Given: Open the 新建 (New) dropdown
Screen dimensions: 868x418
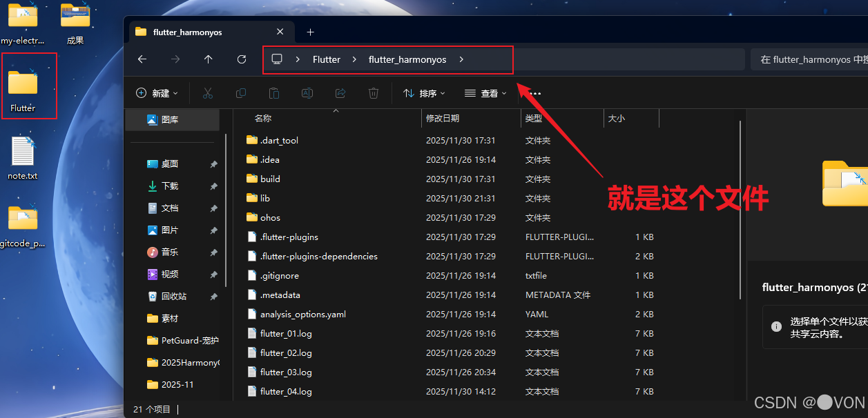Looking at the screenshot, I should tap(157, 93).
